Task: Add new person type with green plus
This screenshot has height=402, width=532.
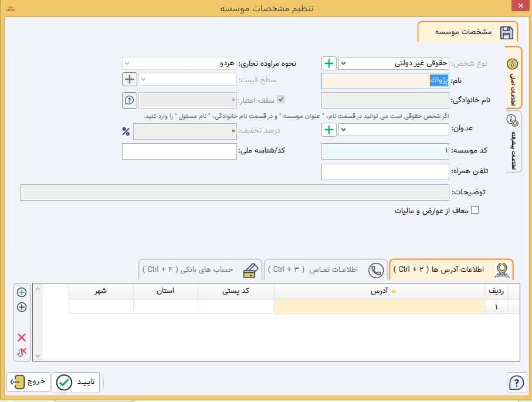Action: (329, 63)
